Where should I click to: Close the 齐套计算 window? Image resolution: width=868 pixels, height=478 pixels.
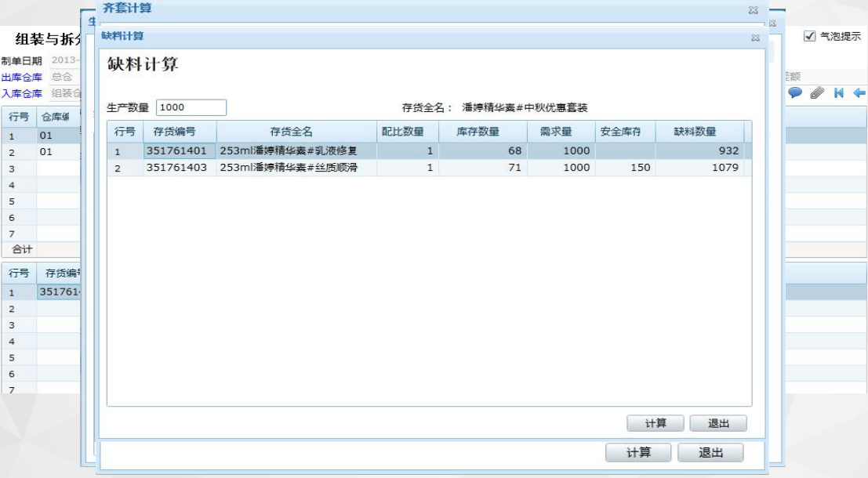753,10
